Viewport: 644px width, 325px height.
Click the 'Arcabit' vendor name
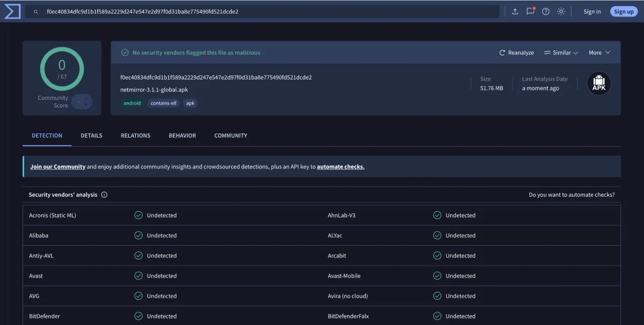click(337, 256)
